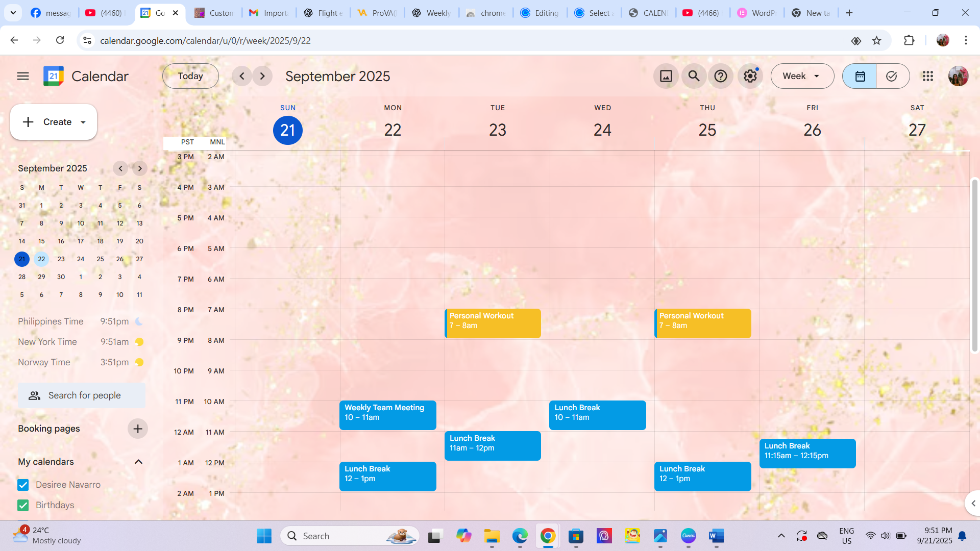Open the Support help icon
This screenshot has width=980, height=551.
click(720, 76)
